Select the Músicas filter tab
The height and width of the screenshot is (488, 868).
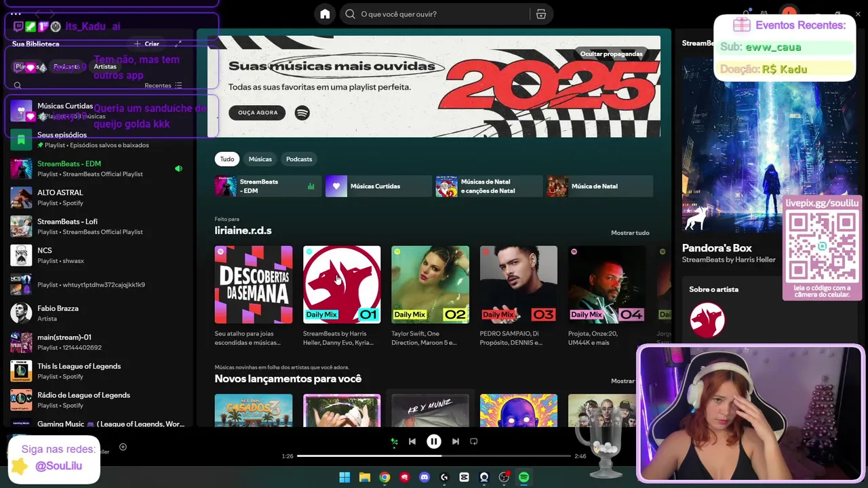(x=260, y=159)
